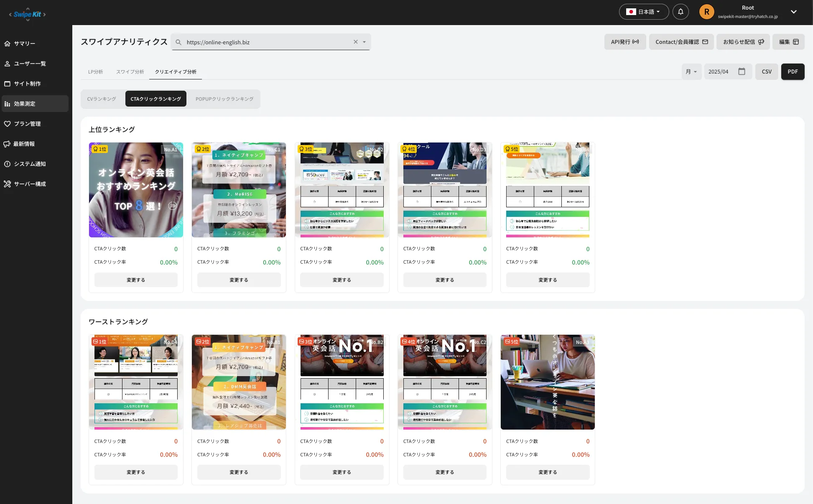This screenshot has width=813, height=504.
Task: Clear the URL search field
Action: (355, 42)
